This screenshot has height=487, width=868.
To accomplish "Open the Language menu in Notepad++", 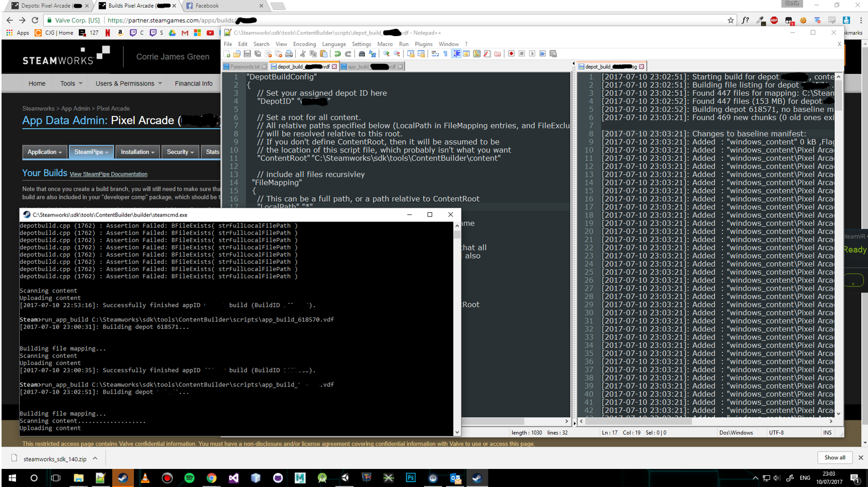I will [334, 44].
